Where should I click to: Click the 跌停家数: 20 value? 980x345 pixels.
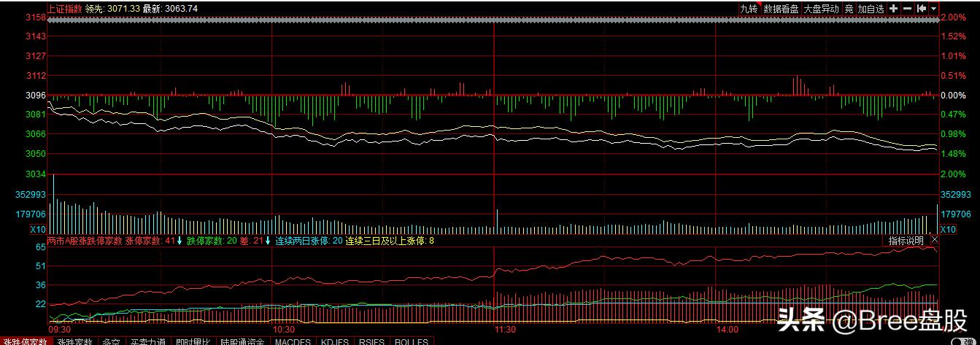[x=212, y=240]
